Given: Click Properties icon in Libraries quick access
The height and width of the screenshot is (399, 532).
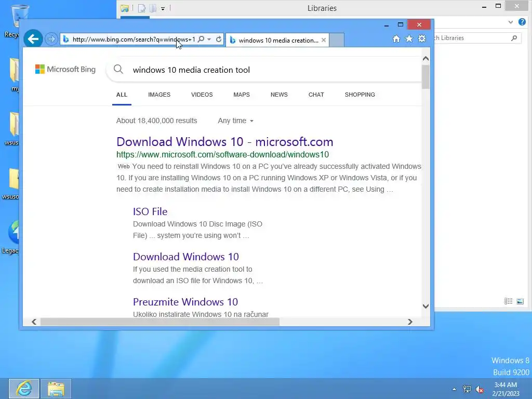Looking at the screenshot, I should pos(141,8).
